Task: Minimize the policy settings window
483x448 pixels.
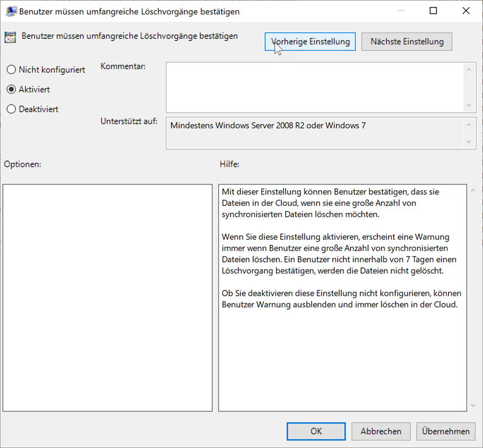Action: coord(400,11)
